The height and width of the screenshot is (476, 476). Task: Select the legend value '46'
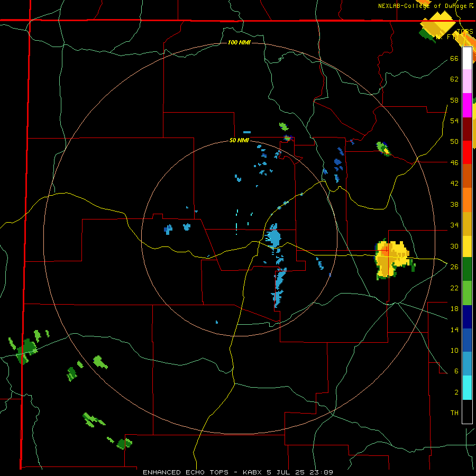pos(454,163)
